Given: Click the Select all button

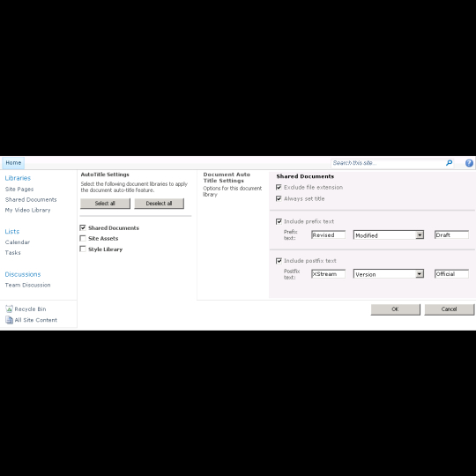Looking at the screenshot, I should pyautogui.click(x=105, y=204).
